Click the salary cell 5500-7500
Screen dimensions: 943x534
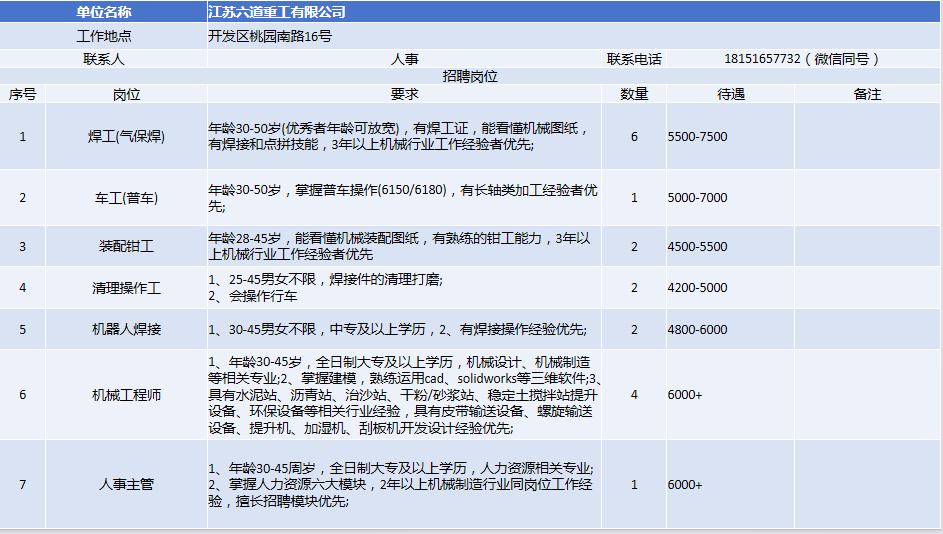coord(698,136)
